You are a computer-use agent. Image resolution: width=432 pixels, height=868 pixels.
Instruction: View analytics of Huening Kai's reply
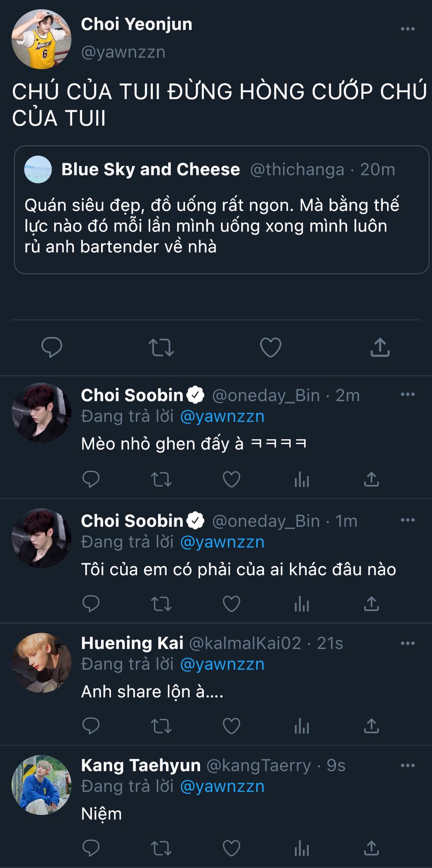(x=301, y=726)
